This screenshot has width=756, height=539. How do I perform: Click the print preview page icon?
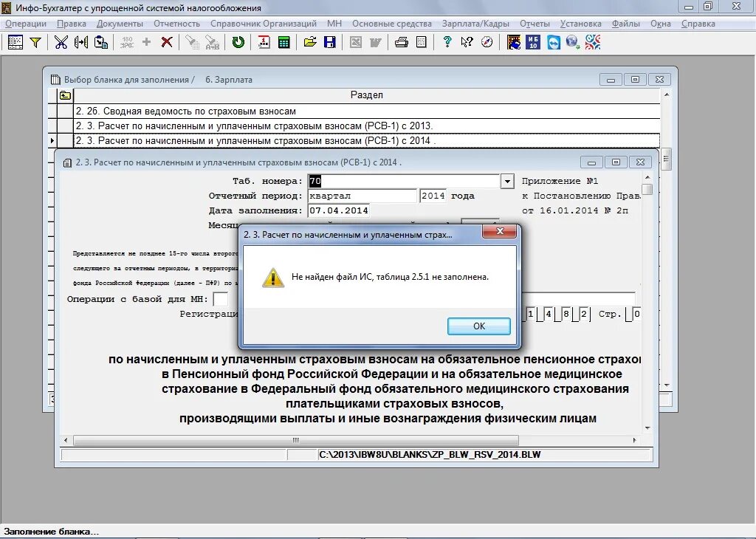coord(422,42)
